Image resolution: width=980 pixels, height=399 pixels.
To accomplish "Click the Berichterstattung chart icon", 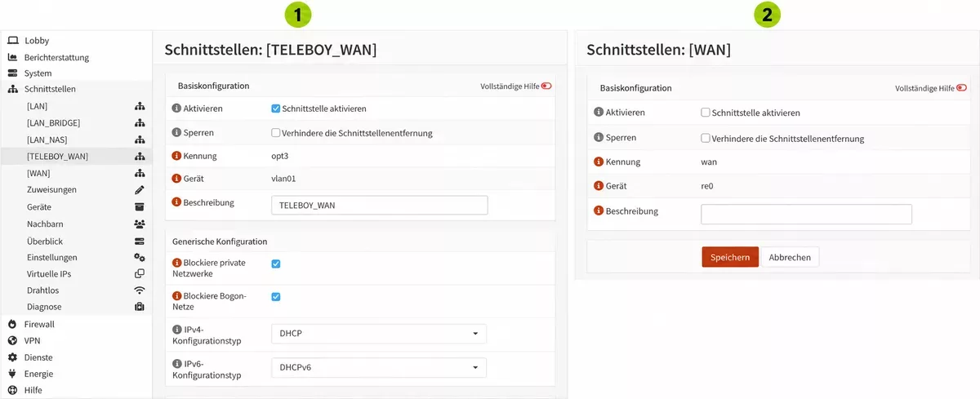I will click(13, 57).
